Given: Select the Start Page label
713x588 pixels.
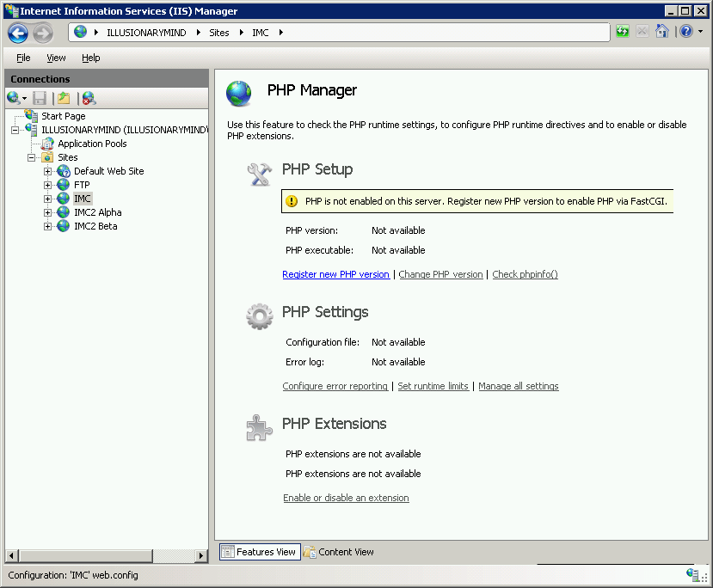Looking at the screenshot, I should point(64,116).
